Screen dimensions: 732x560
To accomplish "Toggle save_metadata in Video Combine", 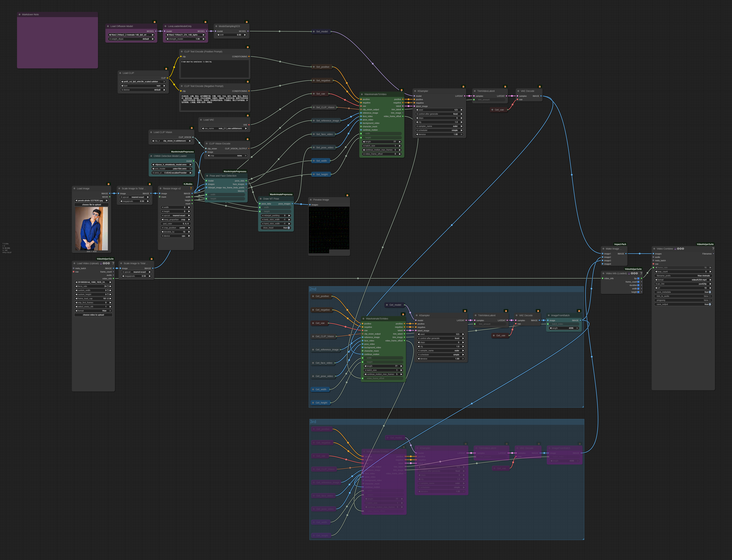I will tap(710, 292).
